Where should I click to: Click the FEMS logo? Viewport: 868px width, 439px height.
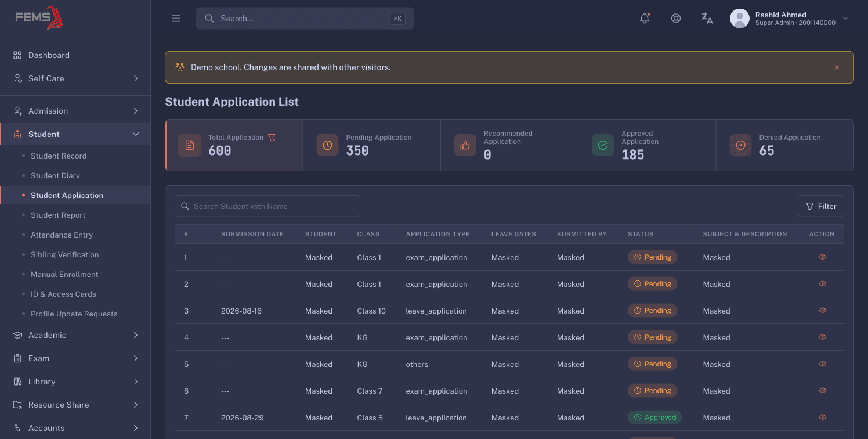click(39, 17)
